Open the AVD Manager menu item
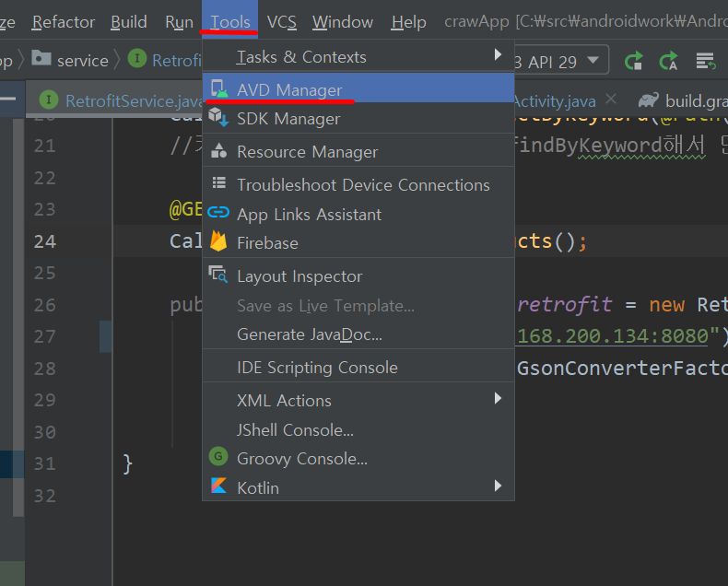The image size is (728, 586). pos(358,89)
